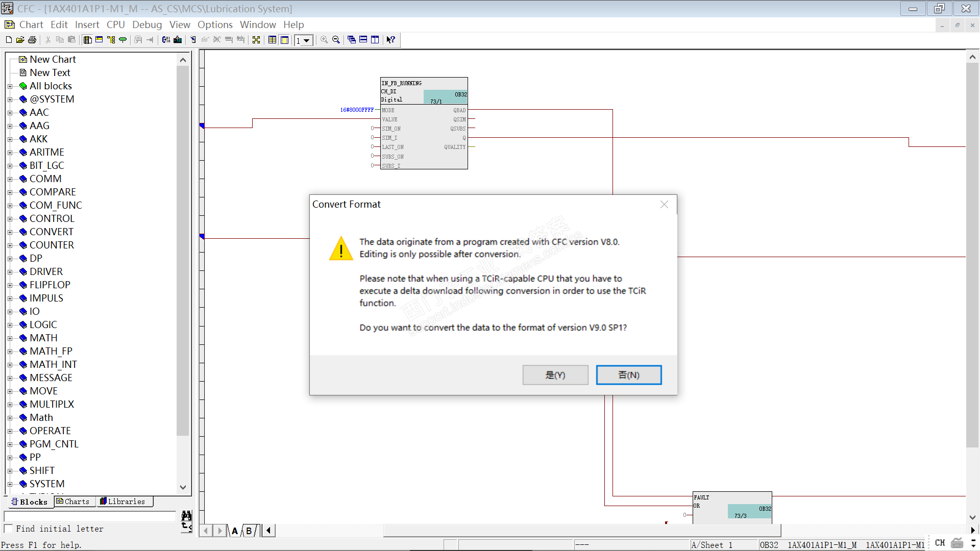Toggle the catalog view toolbar button
The height and width of the screenshot is (551, 980).
point(87,40)
